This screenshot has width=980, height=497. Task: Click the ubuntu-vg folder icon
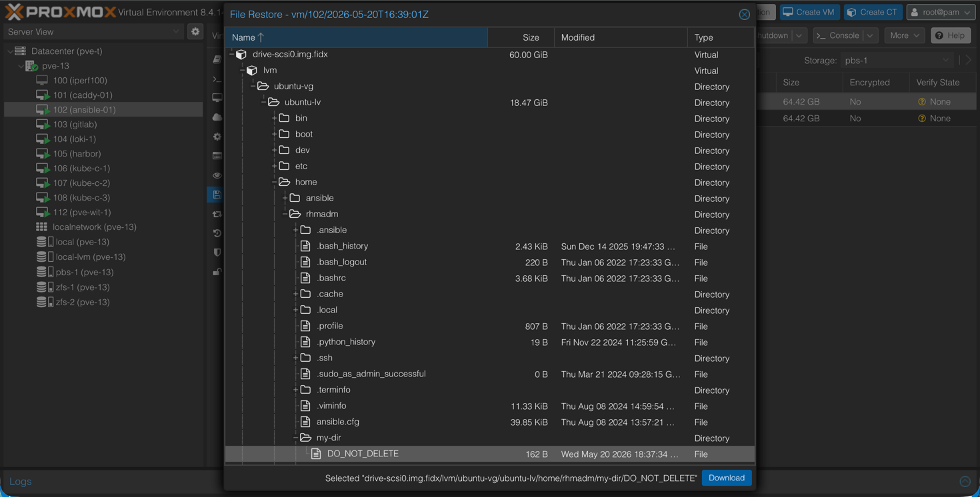pyautogui.click(x=263, y=87)
